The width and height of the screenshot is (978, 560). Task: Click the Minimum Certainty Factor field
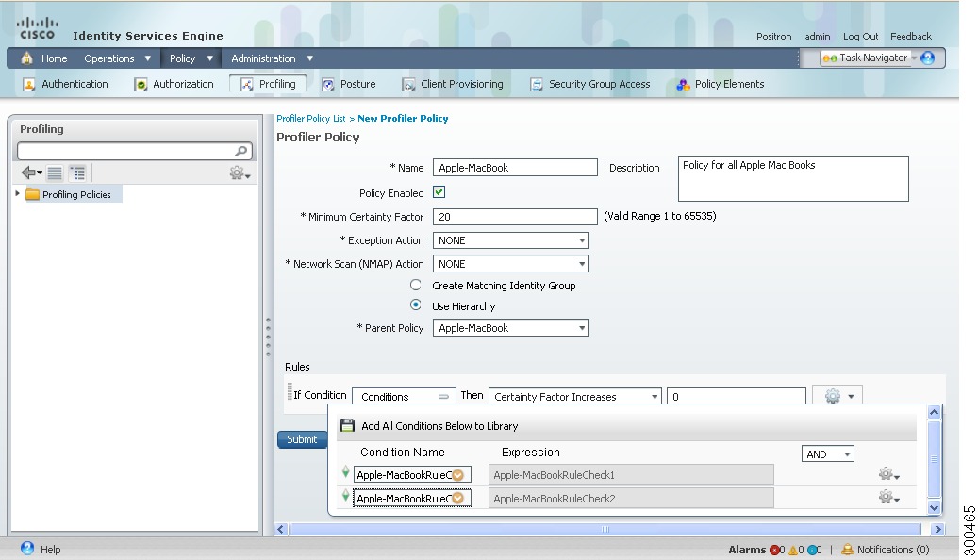pyautogui.click(x=515, y=217)
